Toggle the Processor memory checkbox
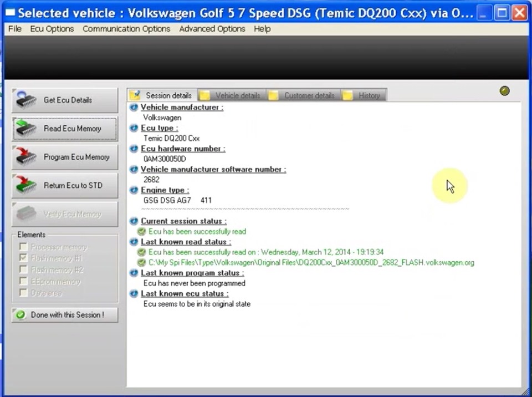532x397 pixels. (x=23, y=247)
